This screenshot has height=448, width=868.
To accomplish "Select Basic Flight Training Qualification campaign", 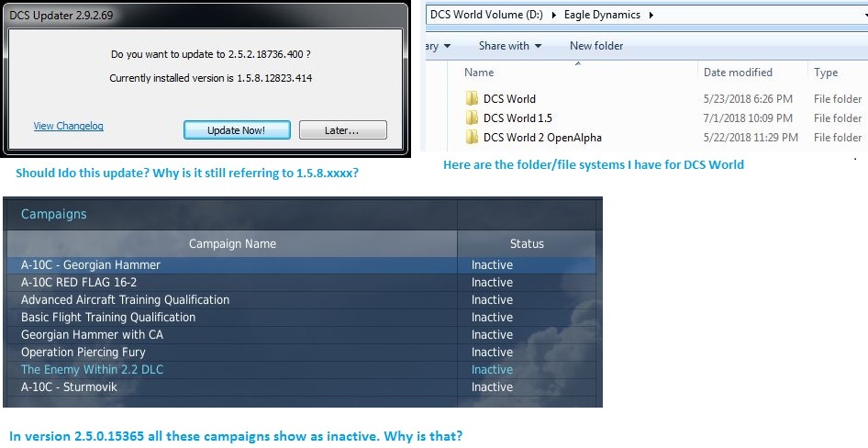I will 301,318.
